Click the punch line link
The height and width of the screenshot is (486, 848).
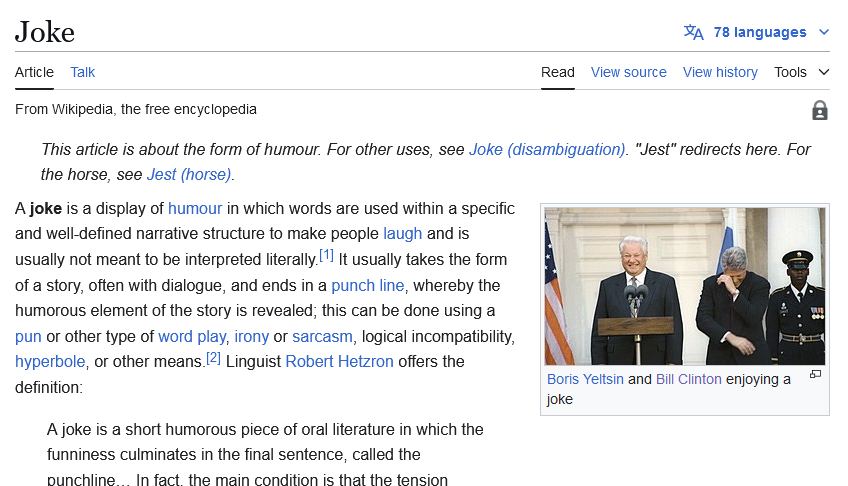point(368,285)
